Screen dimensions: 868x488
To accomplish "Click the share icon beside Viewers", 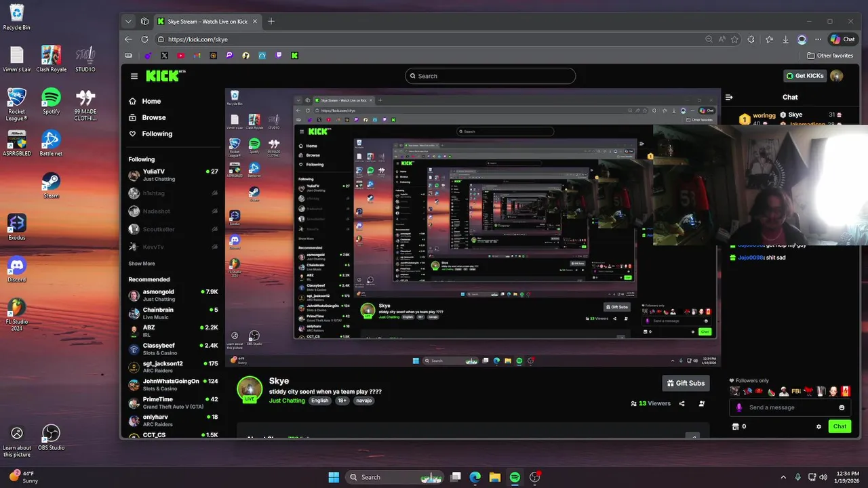I will [x=682, y=403].
